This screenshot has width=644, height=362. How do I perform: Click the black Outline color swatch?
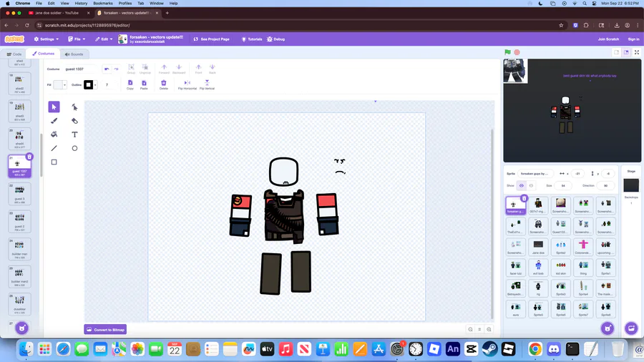[x=88, y=84]
